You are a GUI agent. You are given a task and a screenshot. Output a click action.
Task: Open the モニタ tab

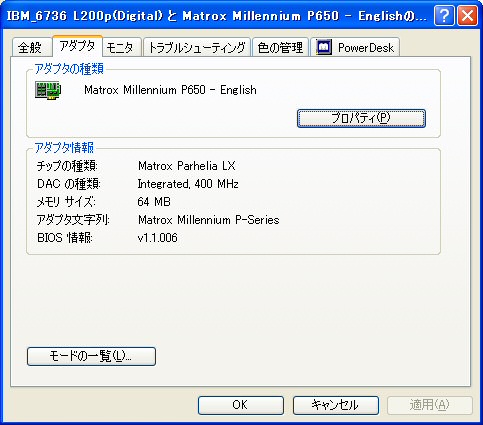(x=122, y=47)
